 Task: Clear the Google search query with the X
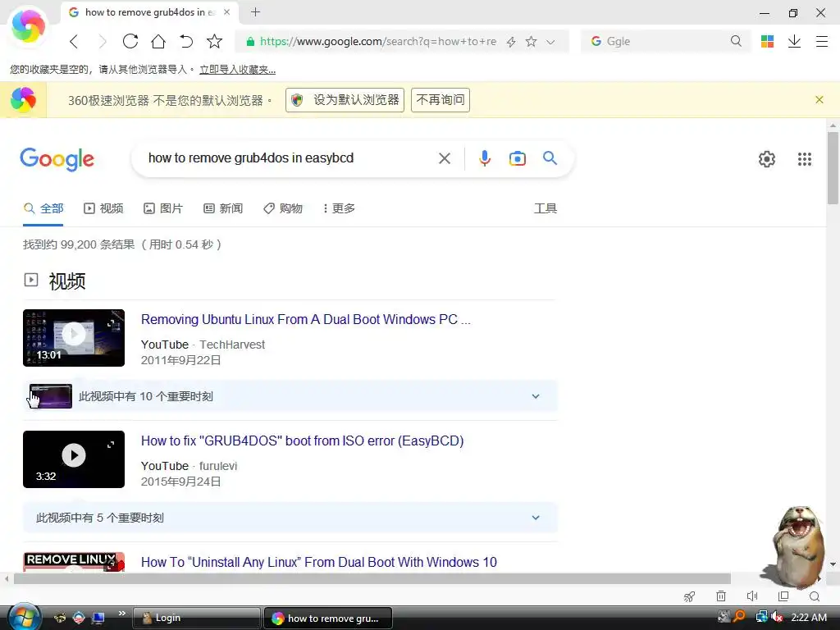pyautogui.click(x=444, y=158)
